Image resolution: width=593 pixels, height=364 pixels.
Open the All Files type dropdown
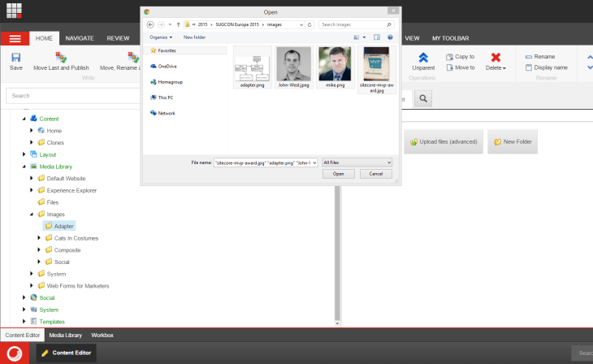point(357,162)
